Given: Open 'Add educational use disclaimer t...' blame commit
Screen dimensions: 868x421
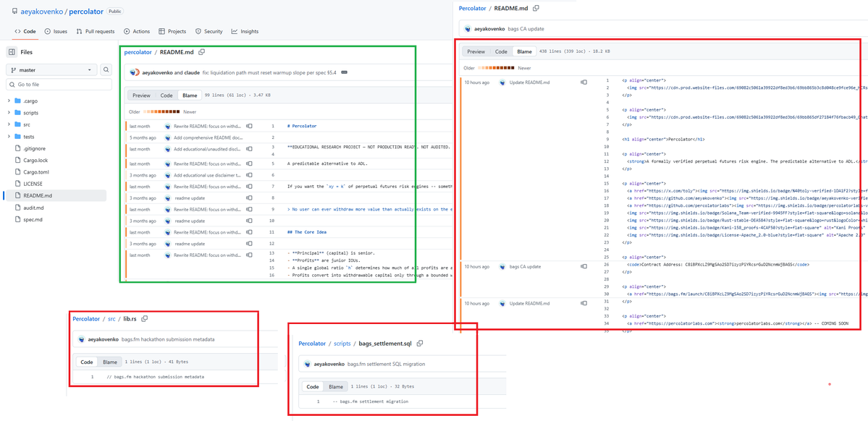Looking at the screenshot, I should (x=208, y=175).
